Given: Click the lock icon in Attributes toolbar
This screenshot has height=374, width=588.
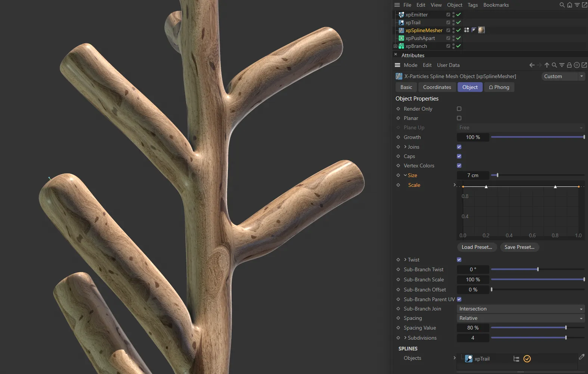Looking at the screenshot, I should point(569,65).
